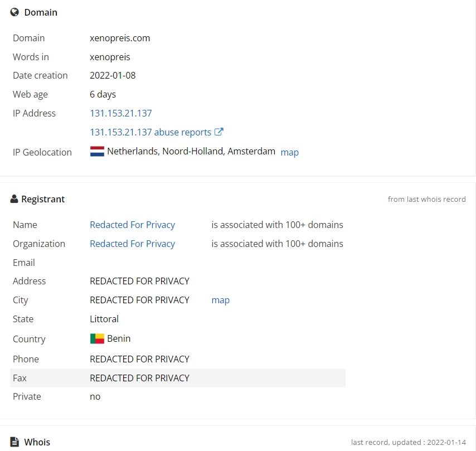476x451 pixels.
Task: Click the Netherlands flag icon
Action: [x=97, y=151]
